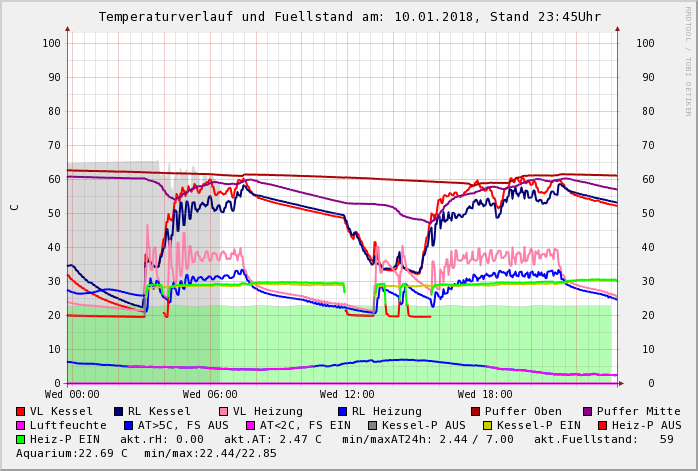
Task: Select the Wed 12:00 time axis label
Action: 347,395
